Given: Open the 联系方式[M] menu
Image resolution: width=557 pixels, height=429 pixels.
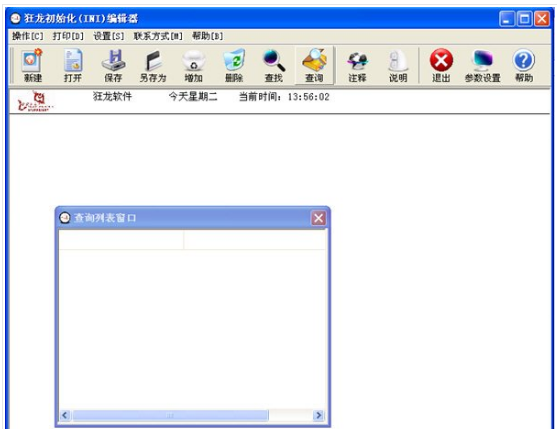Looking at the screenshot, I should point(158,36).
